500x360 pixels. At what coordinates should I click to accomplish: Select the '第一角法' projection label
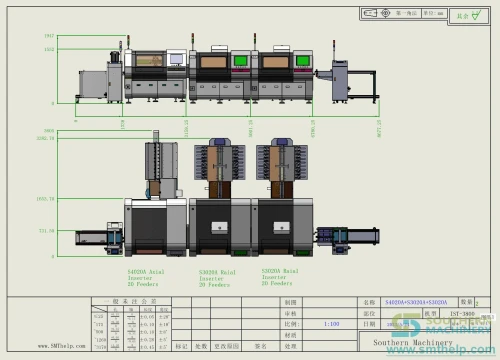[406, 13]
